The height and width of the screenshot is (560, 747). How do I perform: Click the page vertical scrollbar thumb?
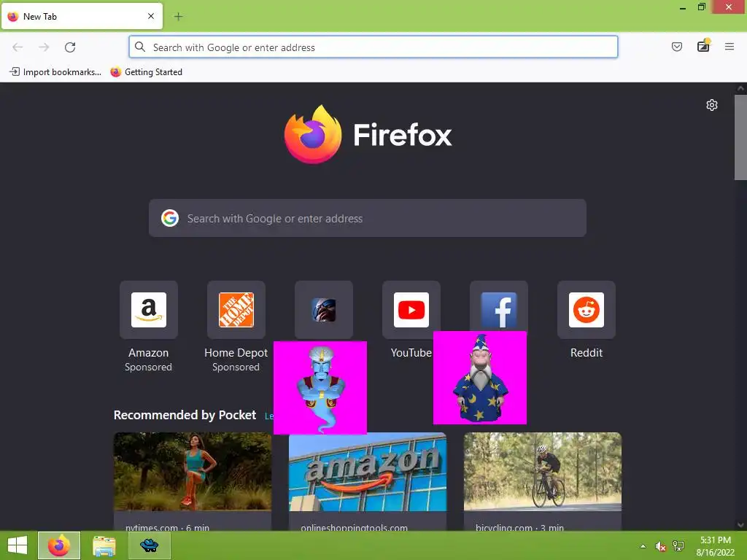pyautogui.click(x=740, y=137)
